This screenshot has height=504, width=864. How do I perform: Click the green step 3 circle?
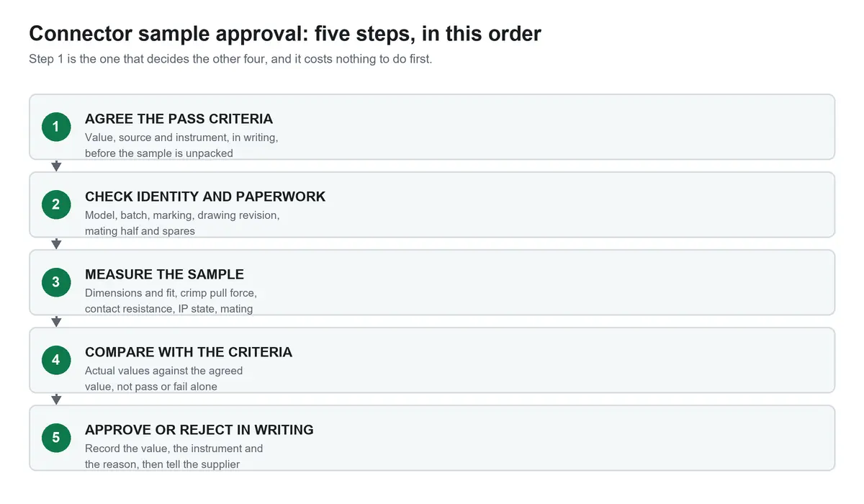coord(56,282)
